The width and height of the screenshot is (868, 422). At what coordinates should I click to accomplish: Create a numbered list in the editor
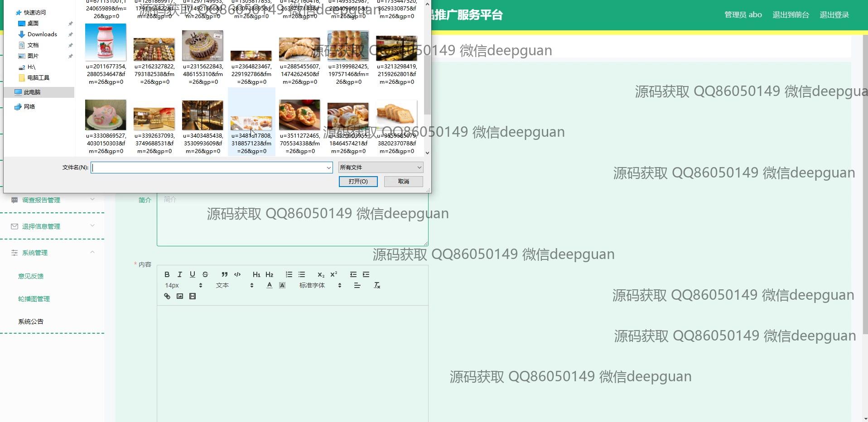tap(289, 274)
